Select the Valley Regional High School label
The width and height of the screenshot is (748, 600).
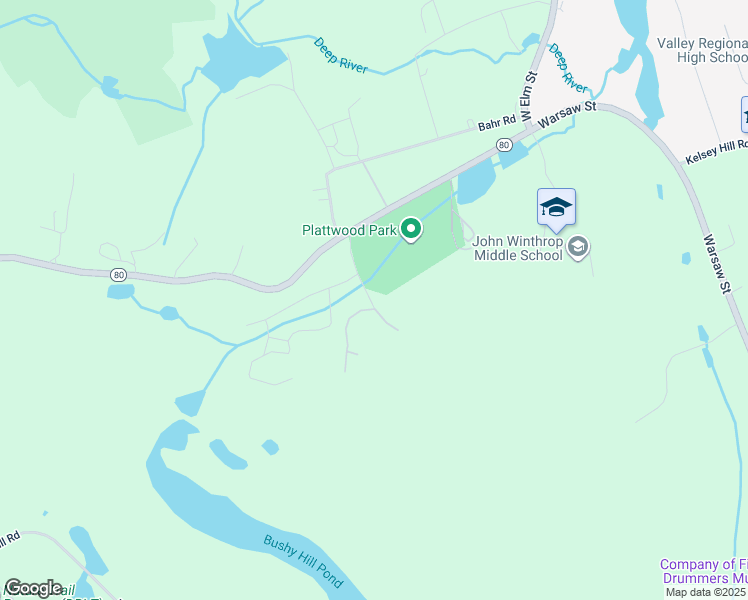[x=702, y=50]
